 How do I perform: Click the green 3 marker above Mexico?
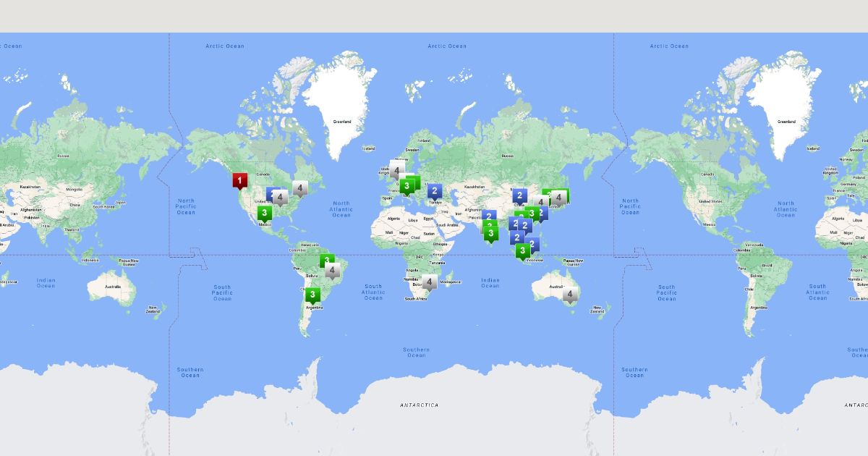[265, 214]
